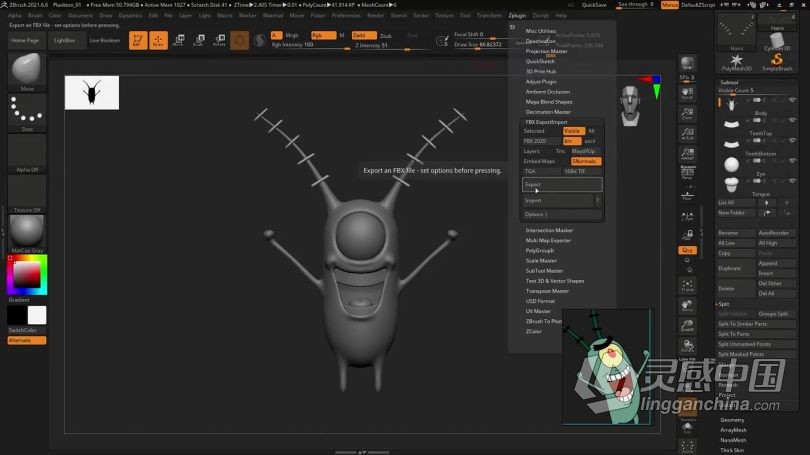Collapse the Split section in Subtool
The image size is (810, 455).
click(x=724, y=304)
